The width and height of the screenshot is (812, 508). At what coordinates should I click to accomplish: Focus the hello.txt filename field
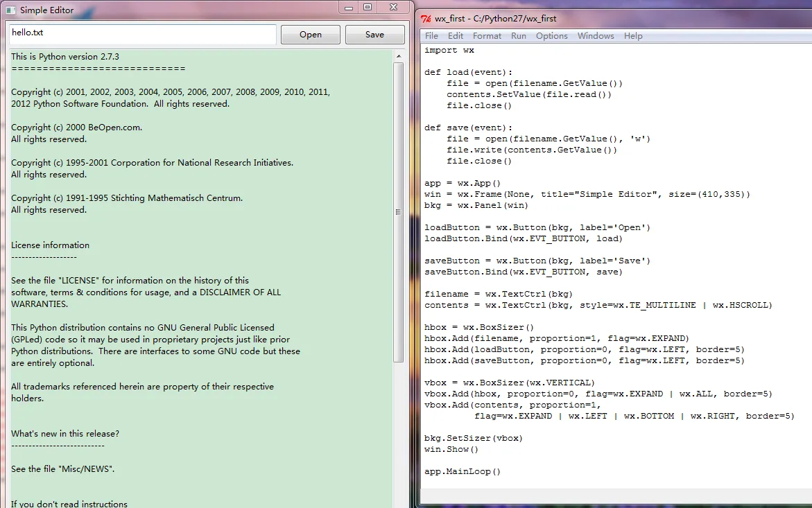pos(142,34)
